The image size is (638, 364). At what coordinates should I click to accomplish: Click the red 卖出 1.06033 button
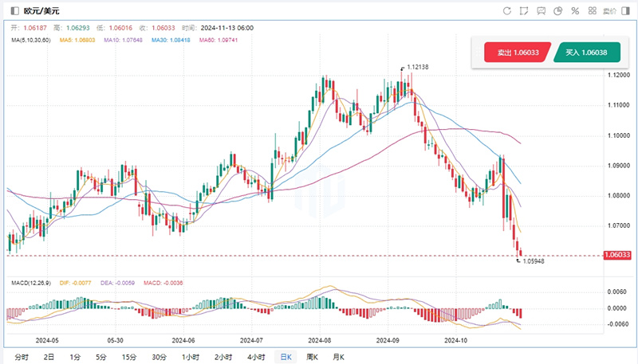(x=518, y=53)
